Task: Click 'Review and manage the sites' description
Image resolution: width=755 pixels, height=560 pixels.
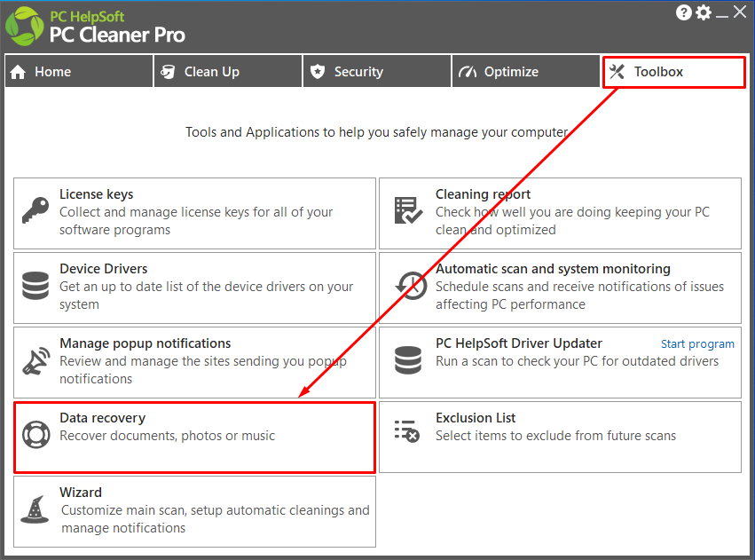Action: pyautogui.click(x=202, y=370)
